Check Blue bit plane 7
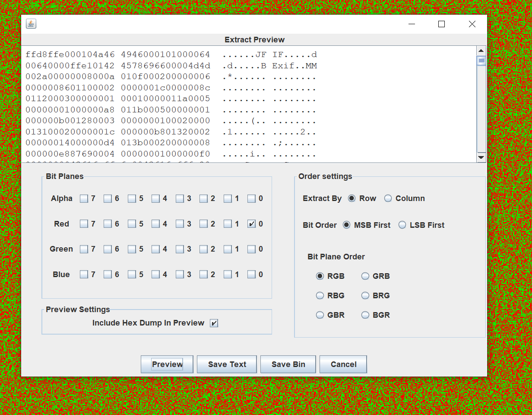The height and width of the screenshot is (415, 532). coord(84,275)
